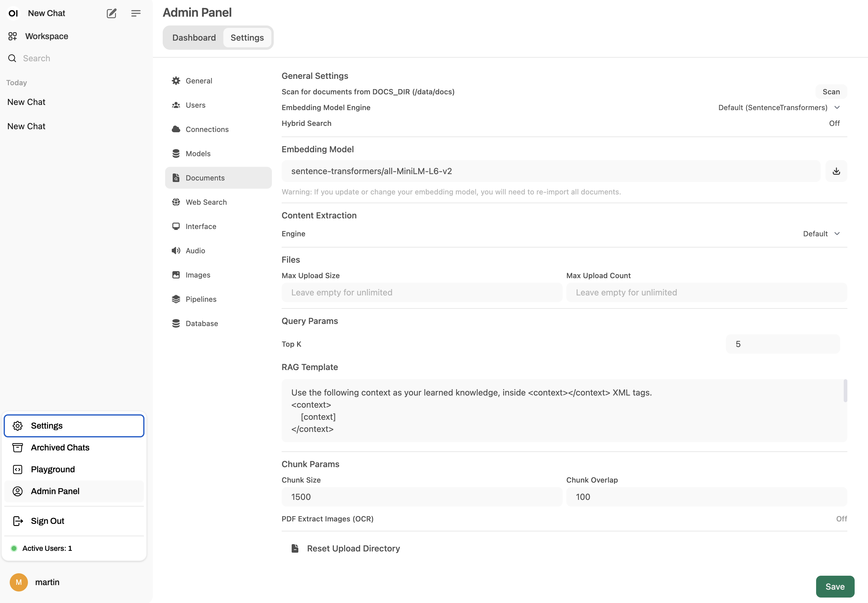Click the Top K input field
Image resolution: width=868 pixels, height=603 pixels.
(782, 344)
